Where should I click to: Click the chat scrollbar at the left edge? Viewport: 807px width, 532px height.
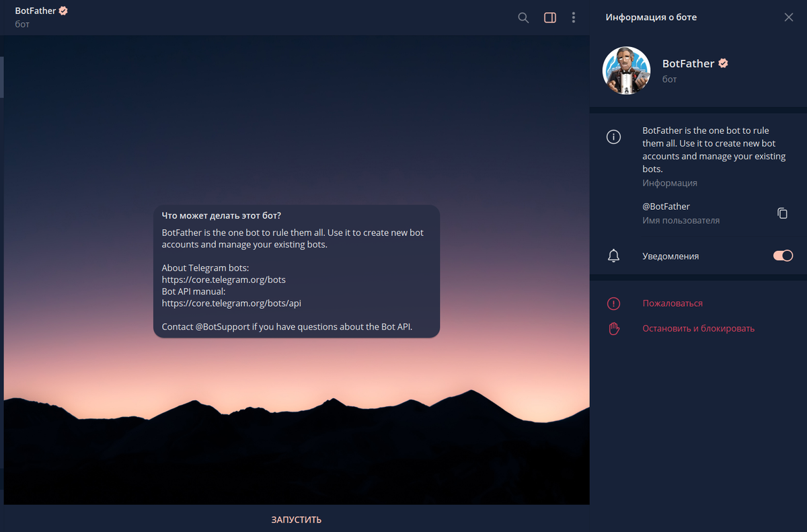point(1,77)
